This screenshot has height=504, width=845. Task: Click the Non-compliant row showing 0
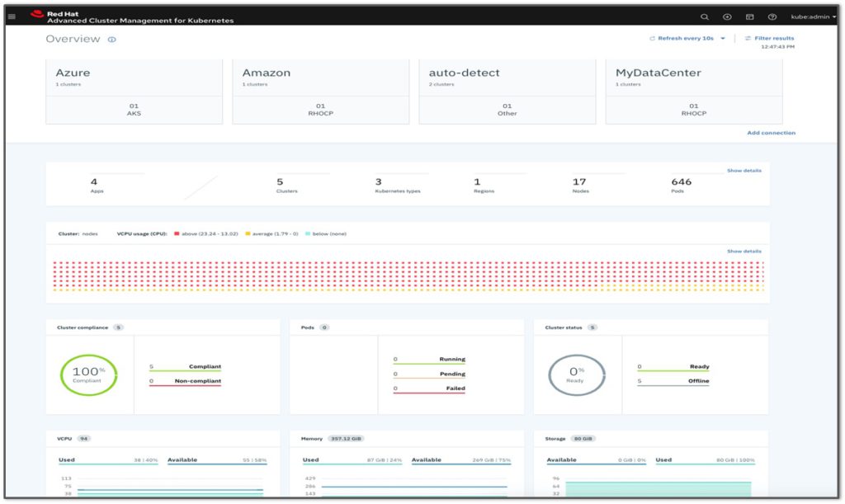[185, 382]
